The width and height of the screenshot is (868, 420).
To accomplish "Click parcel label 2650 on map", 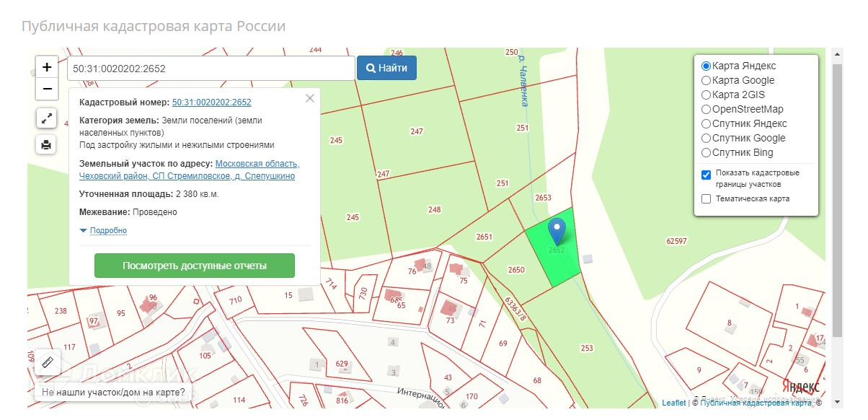I will (516, 270).
